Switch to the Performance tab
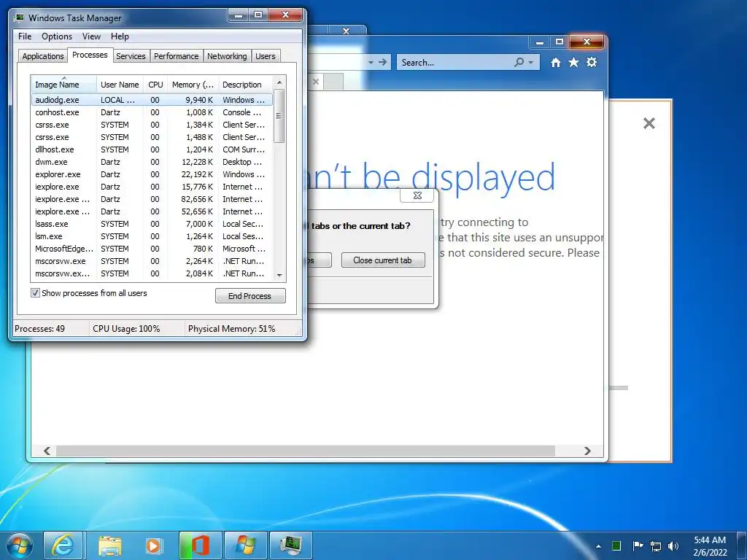 [x=177, y=55]
